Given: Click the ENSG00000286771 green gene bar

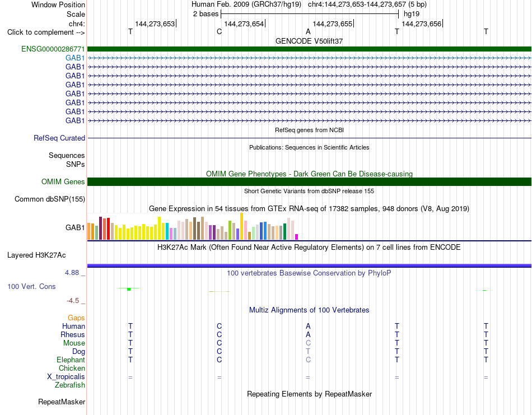Looking at the screenshot, I should coord(309,49).
